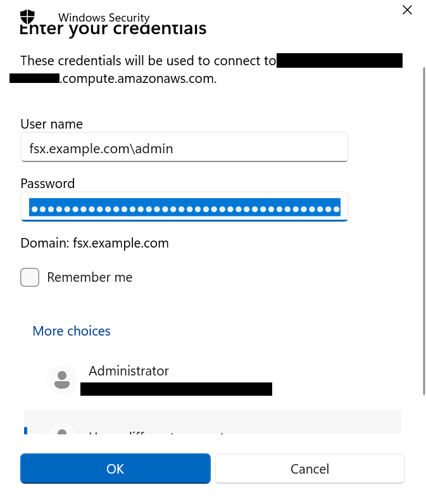This screenshot has width=426, height=504.
Task: Close the Windows Security dialog
Action: click(407, 10)
